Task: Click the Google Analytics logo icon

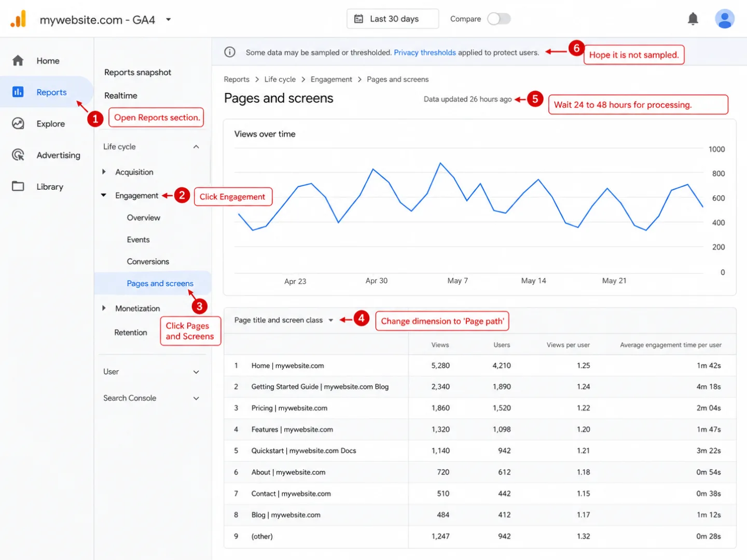Action: 18,19
